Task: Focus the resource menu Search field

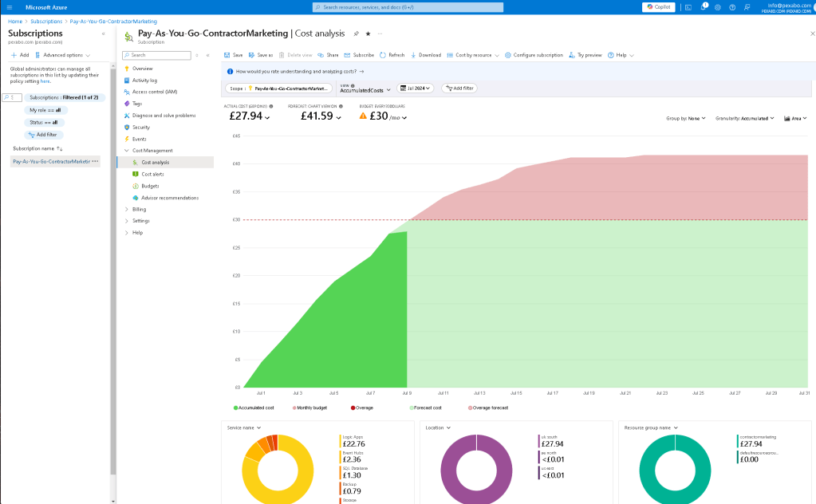Action: pyautogui.click(x=156, y=55)
